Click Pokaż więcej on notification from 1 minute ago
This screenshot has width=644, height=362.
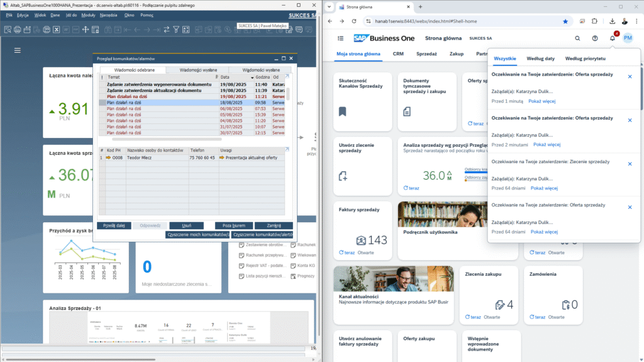541,101
